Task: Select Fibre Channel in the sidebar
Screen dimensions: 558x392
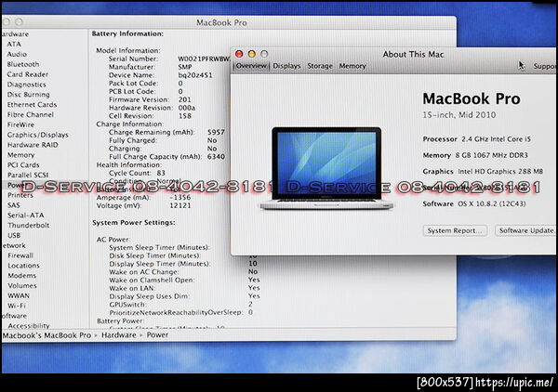Action: [x=31, y=114]
